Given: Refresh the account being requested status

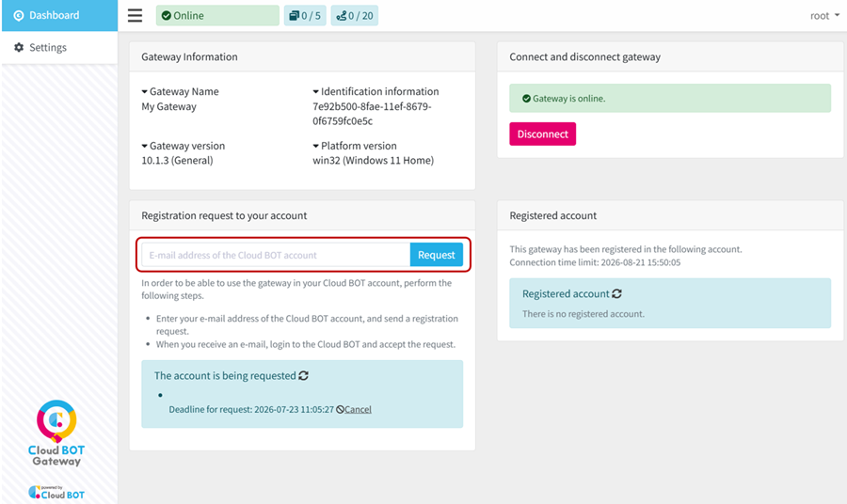Looking at the screenshot, I should 304,375.
